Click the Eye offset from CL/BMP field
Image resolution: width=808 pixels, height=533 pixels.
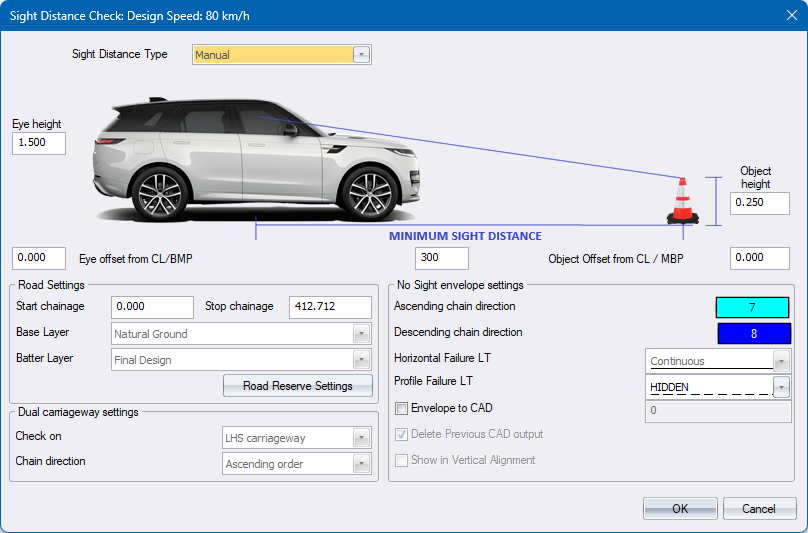(39, 259)
